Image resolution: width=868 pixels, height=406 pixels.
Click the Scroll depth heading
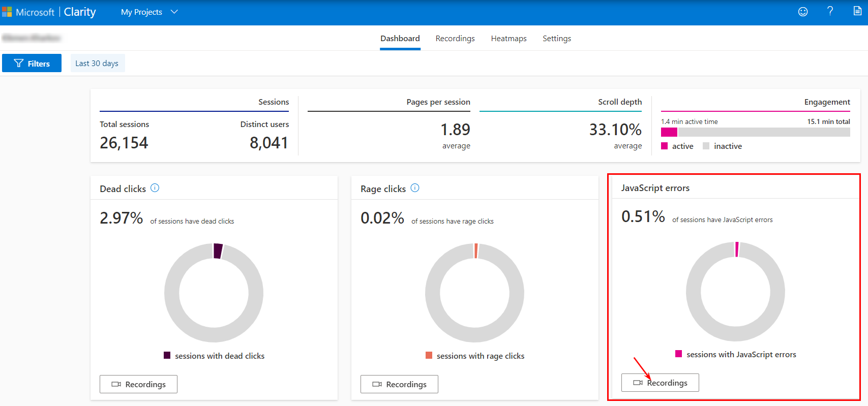620,102
